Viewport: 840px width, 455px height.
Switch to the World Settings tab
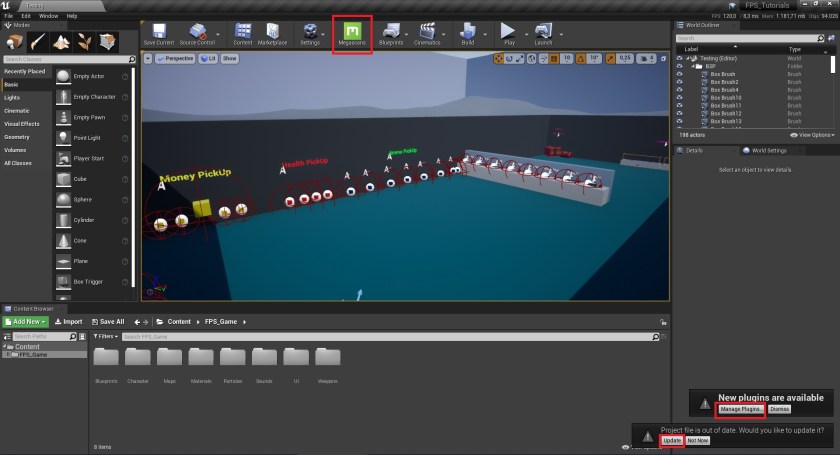pos(767,150)
